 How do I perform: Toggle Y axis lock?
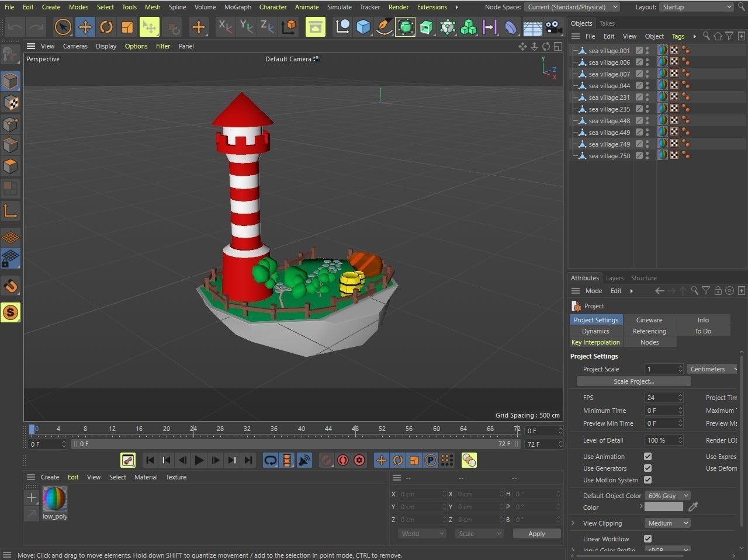click(246, 27)
